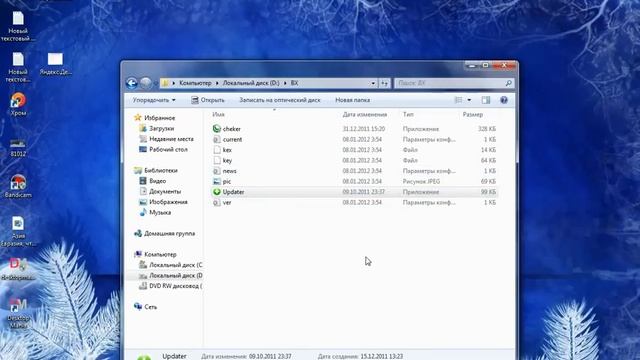Click the forward navigation arrow
This screenshot has height=360, width=640.
(146, 83)
